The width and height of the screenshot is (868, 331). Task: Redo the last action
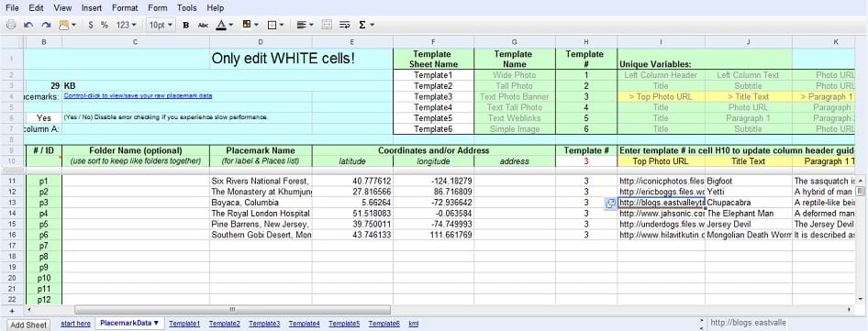(x=46, y=25)
